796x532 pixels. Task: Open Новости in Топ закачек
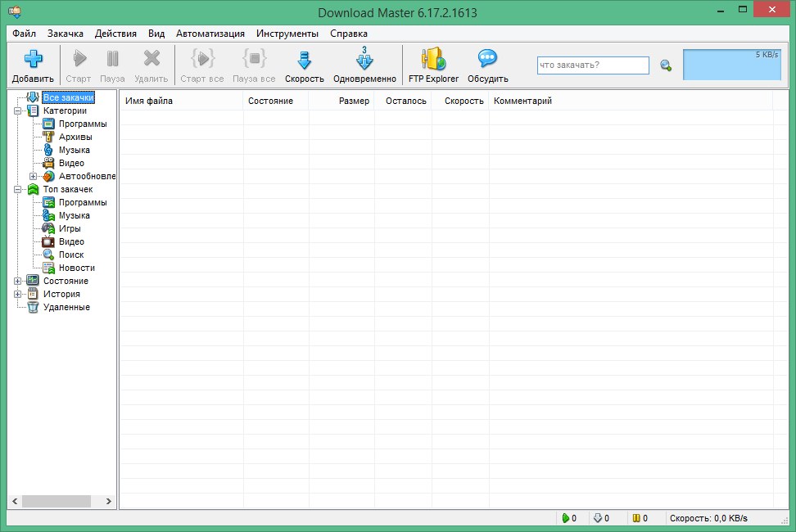click(77, 268)
